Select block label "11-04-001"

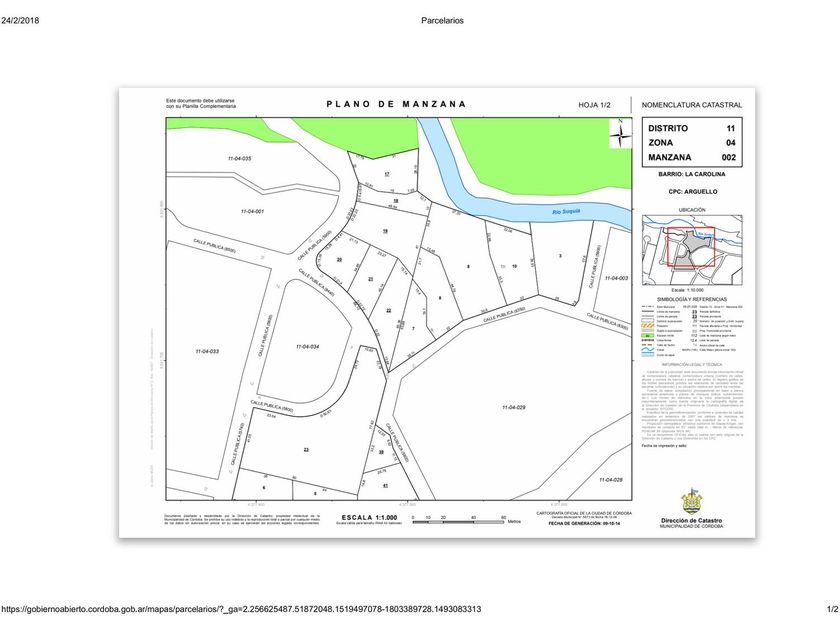pos(252,212)
